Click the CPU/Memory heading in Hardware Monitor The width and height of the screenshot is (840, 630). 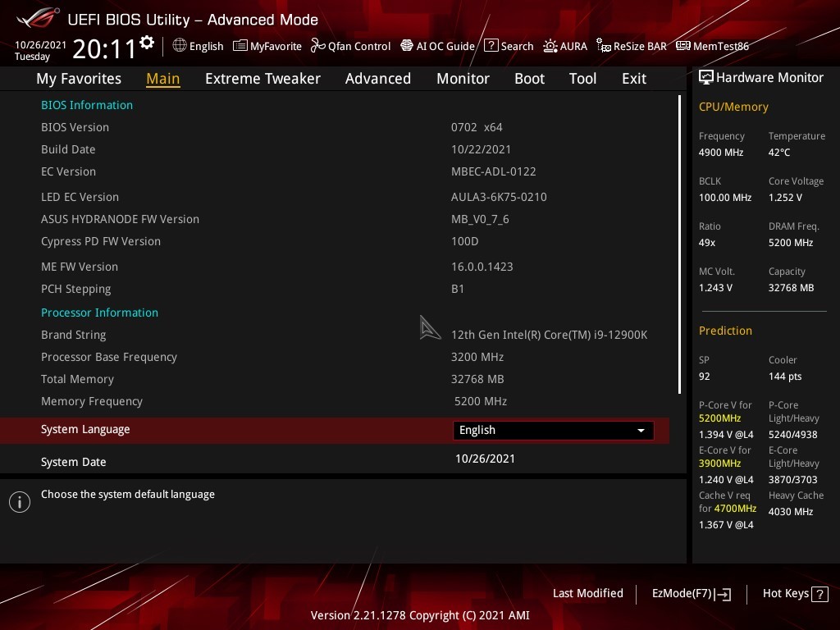(733, 107)
